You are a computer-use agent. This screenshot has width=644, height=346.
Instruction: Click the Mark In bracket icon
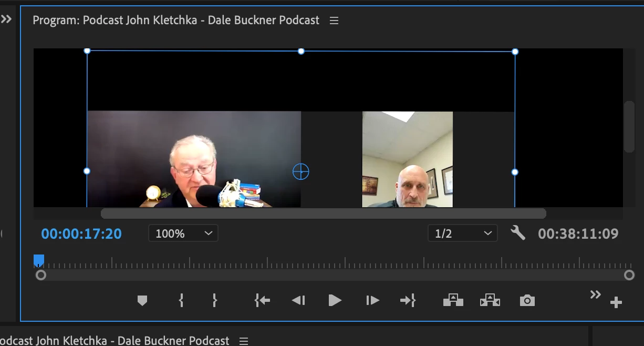pos(181,300)
